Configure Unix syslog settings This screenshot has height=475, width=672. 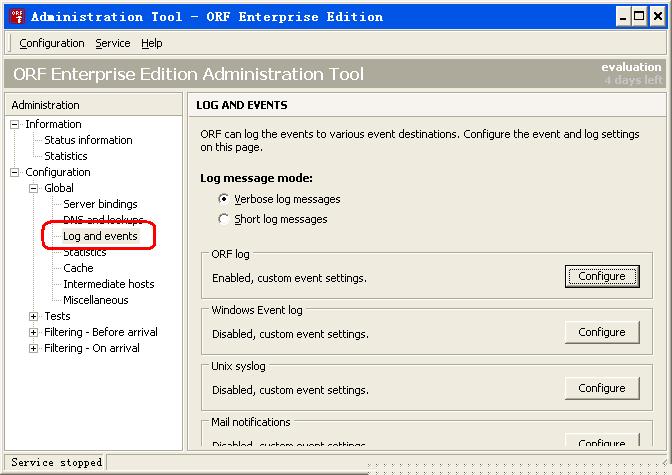click(x=601, y=388)
